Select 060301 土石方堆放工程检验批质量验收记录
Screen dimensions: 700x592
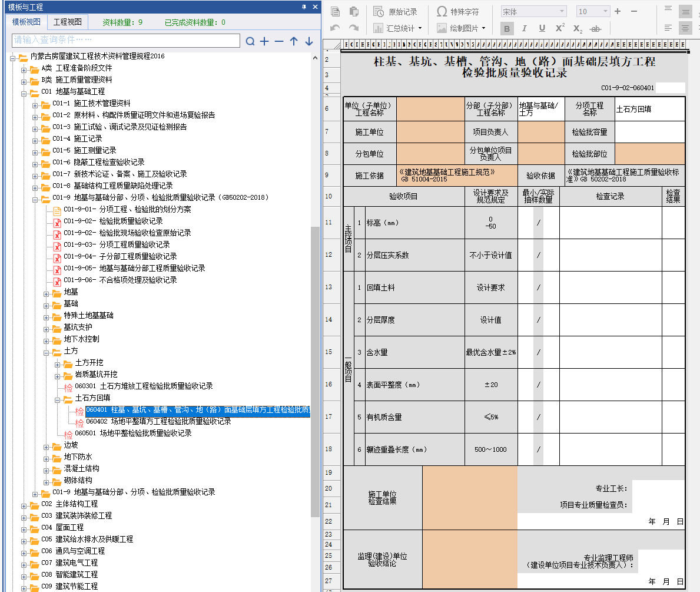(144, 386)
